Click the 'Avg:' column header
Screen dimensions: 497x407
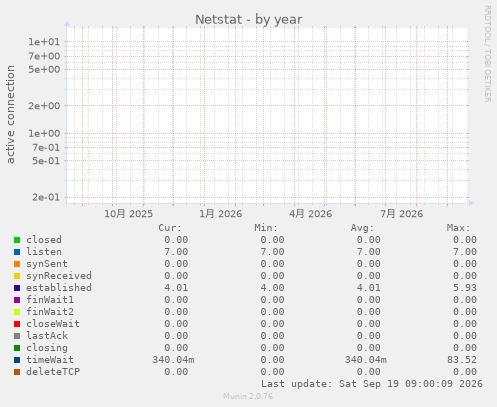pos(362,228)
